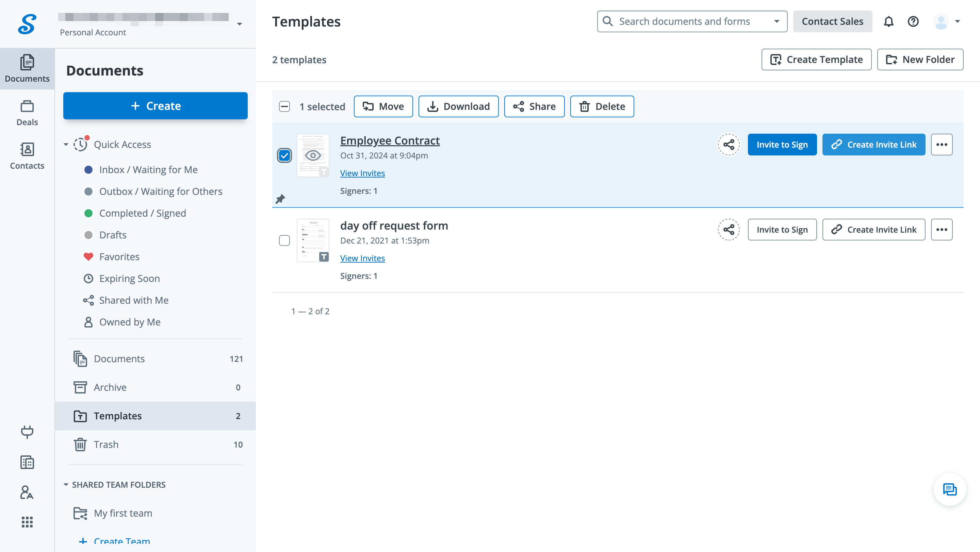Viewport: 980px width, 552px height.
Task: Open the search filter dropdown arrow
Action: pyautogui.click(x=777, y=22)
